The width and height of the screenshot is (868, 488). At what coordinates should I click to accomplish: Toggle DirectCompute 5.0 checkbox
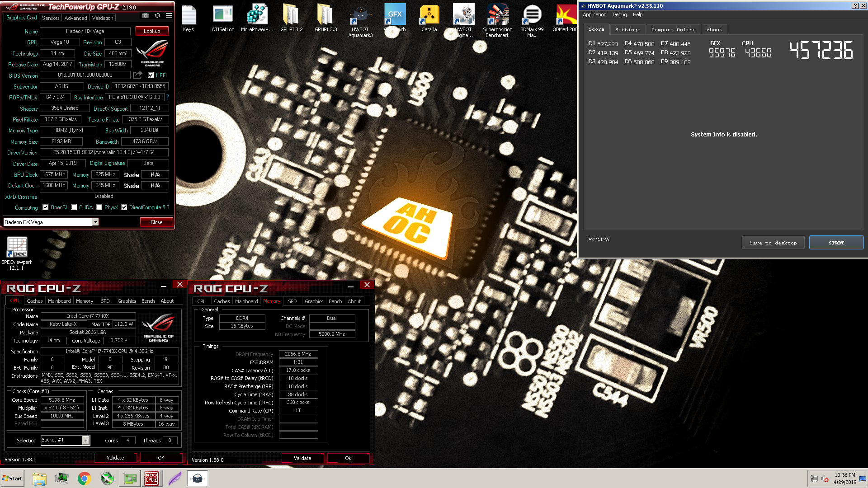(x=124, y=207)
